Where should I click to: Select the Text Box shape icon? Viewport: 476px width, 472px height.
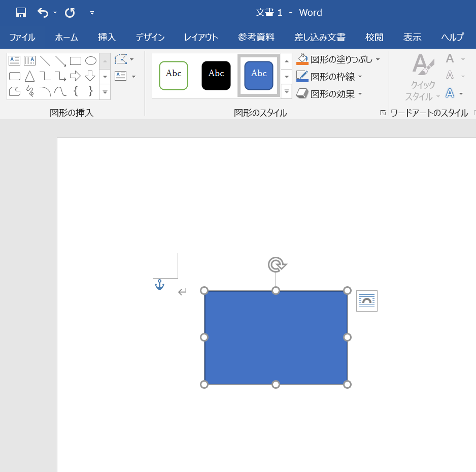tap(14, 61)
